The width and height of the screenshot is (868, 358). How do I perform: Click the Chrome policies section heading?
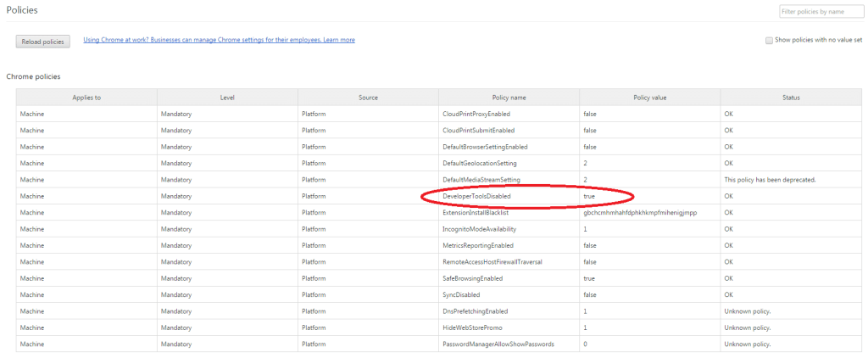tap(33, 76)
